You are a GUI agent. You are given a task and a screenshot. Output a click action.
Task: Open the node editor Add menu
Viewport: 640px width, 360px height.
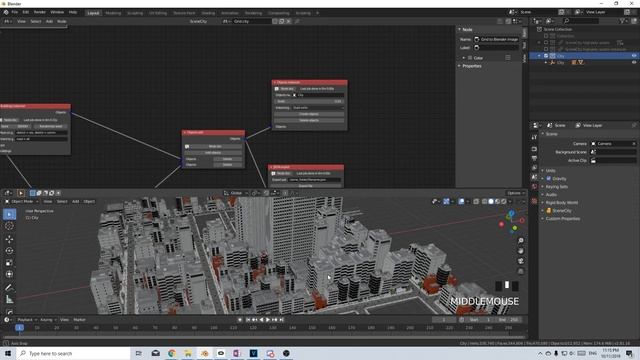pos(49,21)
